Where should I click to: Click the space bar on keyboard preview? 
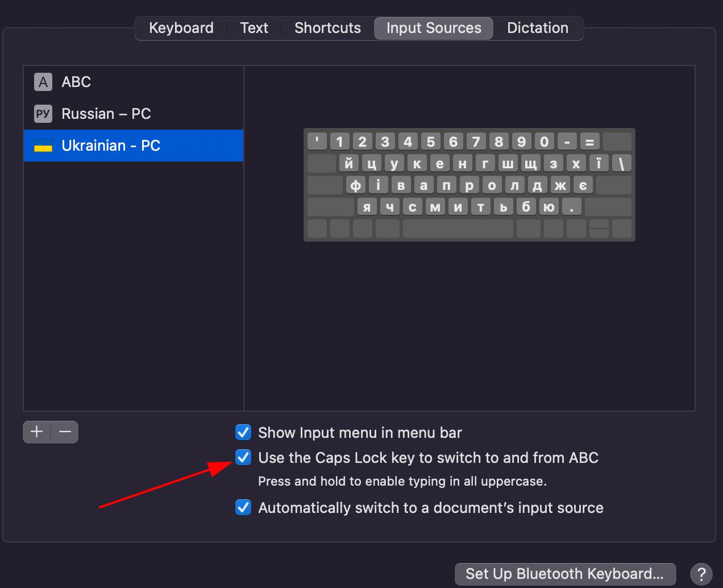click(458, 229)
